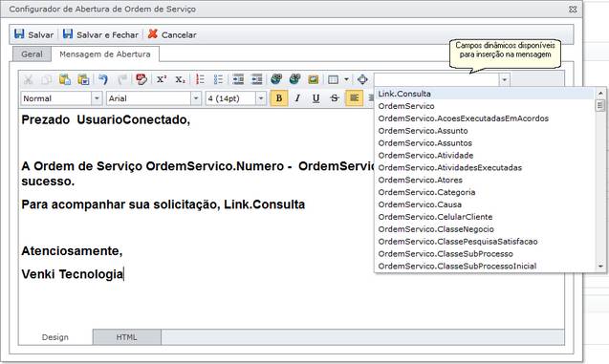Select the Mensagem de Abertura tab
The width and height of the screenshot is (609, 364).
[x=105, y=54]
